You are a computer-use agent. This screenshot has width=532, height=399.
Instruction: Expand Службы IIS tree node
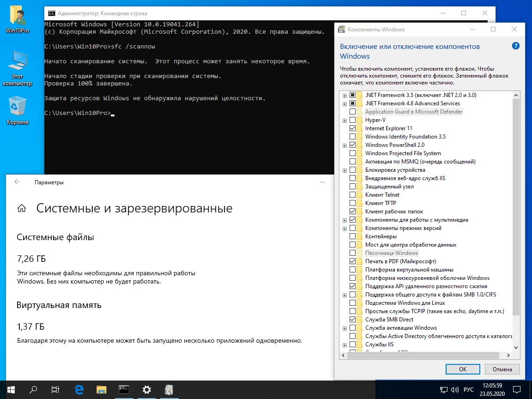tap(345, 345)
